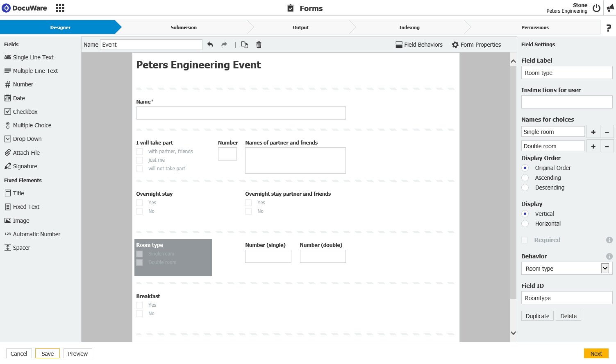Preview the Event form
This screenshot has width=616, height=364.
(x=77, y=353)
